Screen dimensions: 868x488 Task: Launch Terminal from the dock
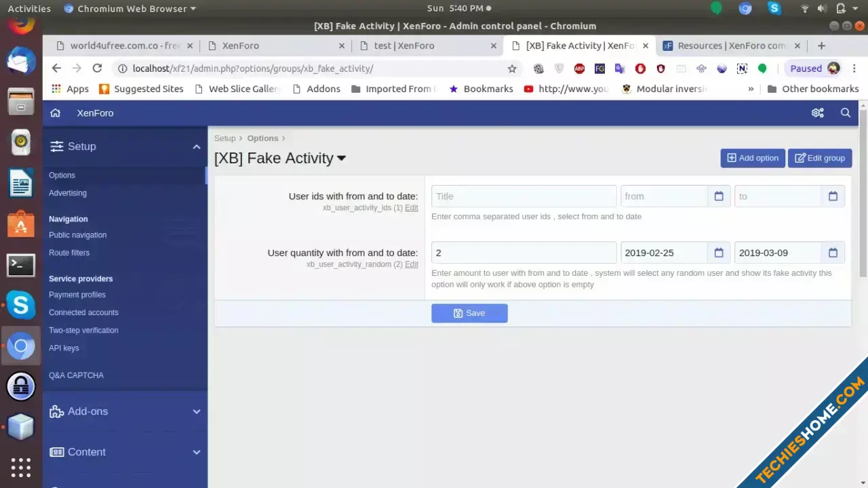[x=21, y=265]
